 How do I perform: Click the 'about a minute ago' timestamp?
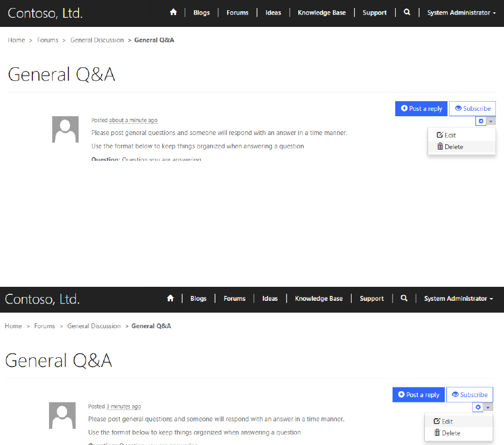[133, 120]
